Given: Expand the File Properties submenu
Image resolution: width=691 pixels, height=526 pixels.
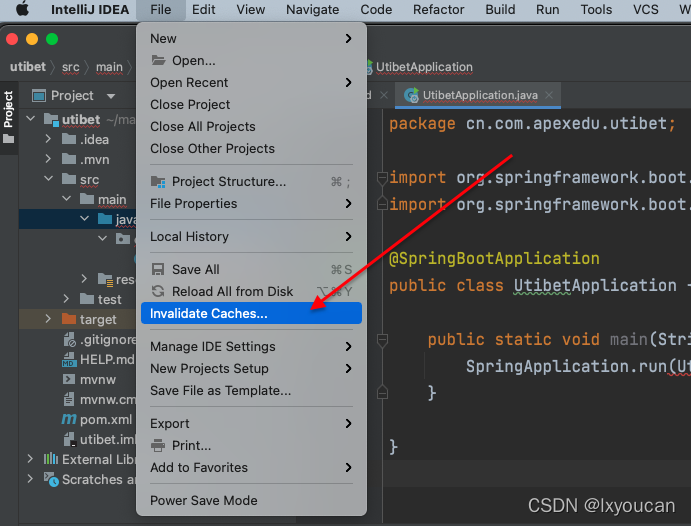Looking at the screenshot, I should point(251,204).
